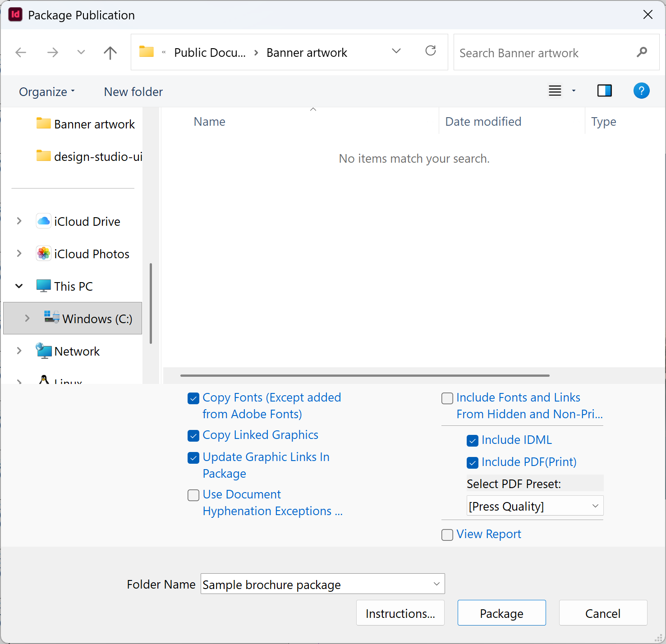Click the Back navigation arrow
Viewport: 666px width, 644px height.
click(x=21, y=53)
